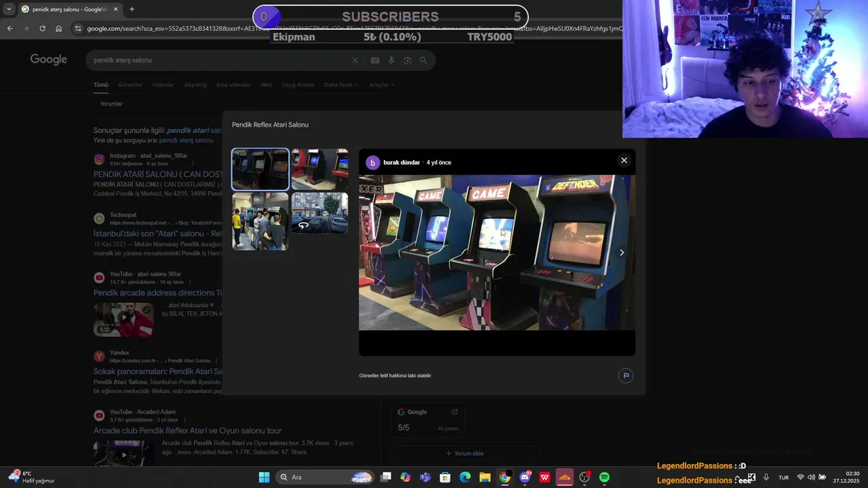Switch to Chrome in the taskbar
The width and height of the screenshot is (868, 488).
pyautogui.click(x=505, y=477)
